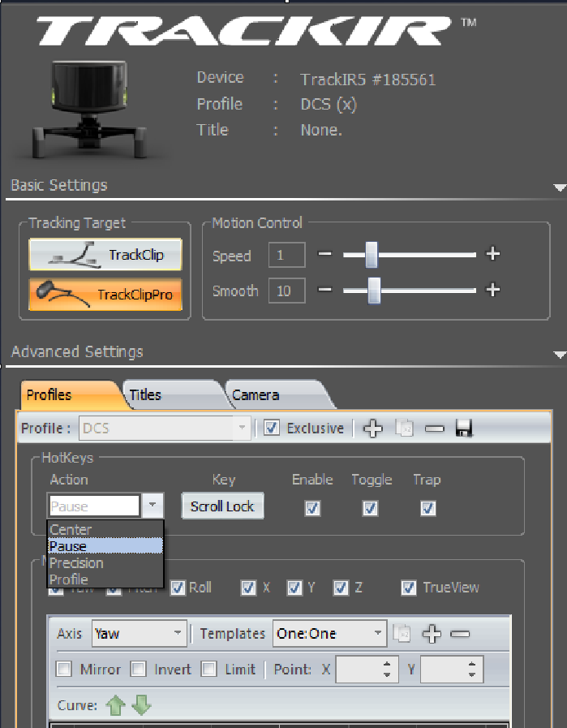The image size is (567, 728).
Task: Remove profile with the minus icon
Action: coord(434,429)
